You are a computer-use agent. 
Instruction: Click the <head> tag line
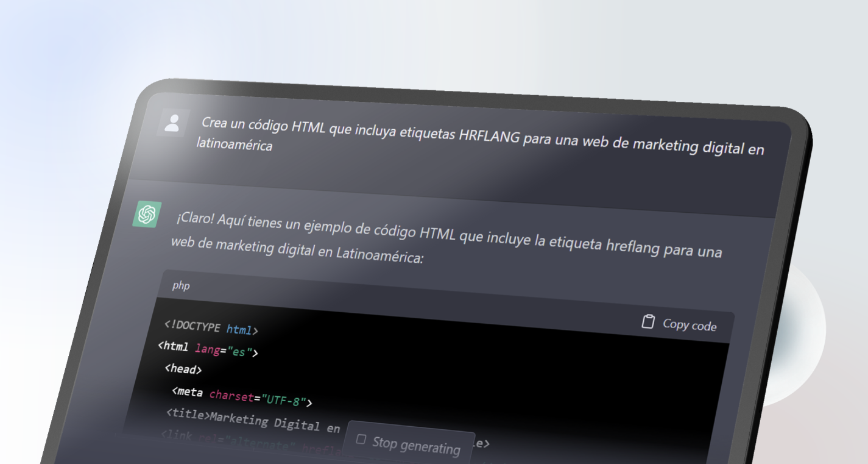183,368
